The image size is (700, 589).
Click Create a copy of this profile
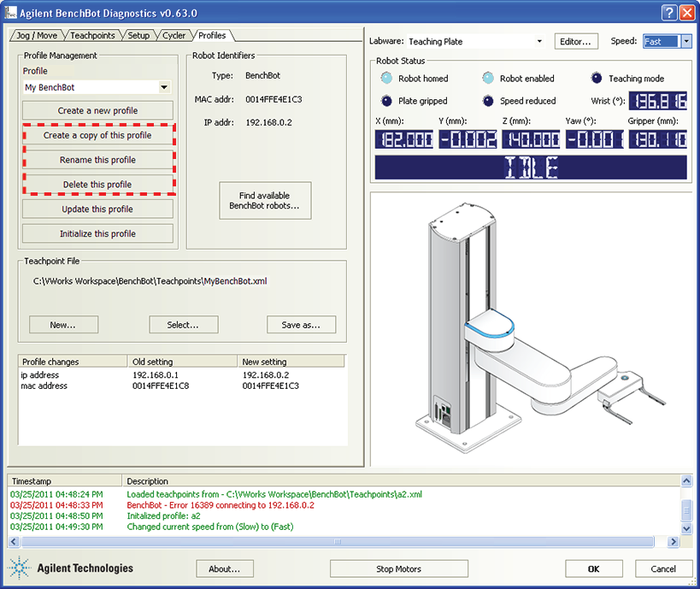(x=97, y=135)
